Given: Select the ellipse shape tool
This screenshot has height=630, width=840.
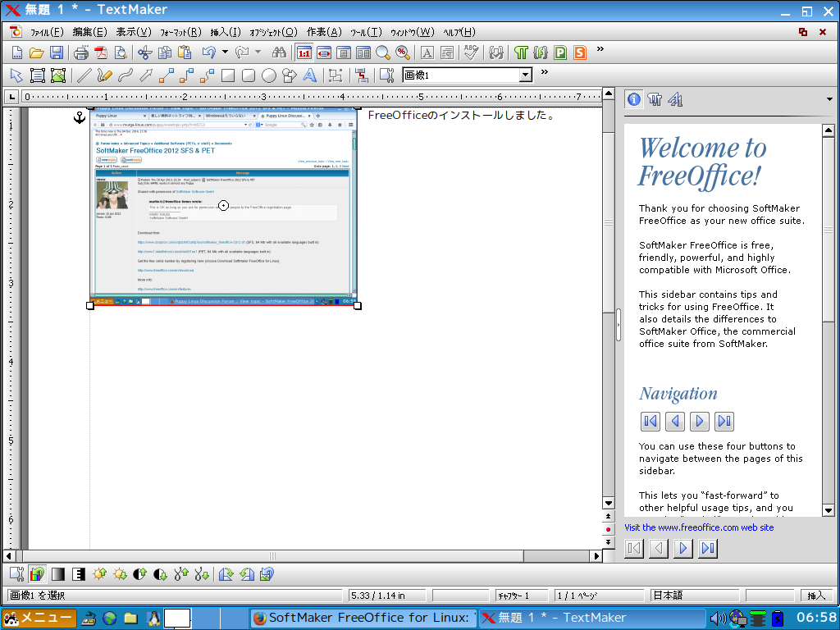Looking at the screenshot, I should (x=268, y=75).
